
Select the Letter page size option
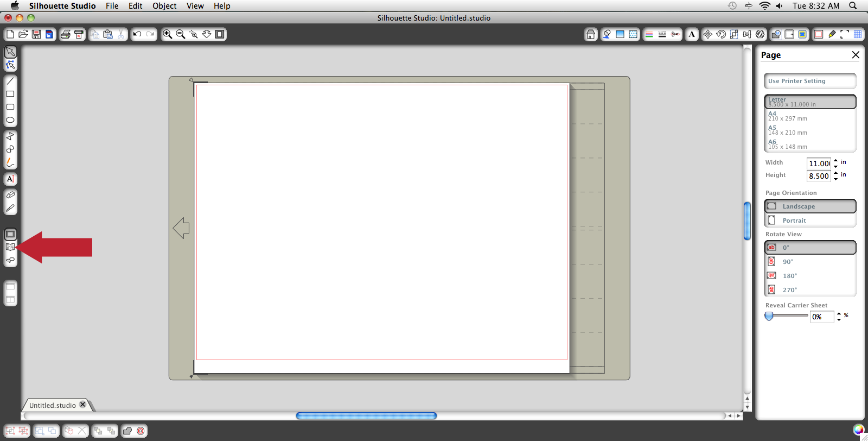[x=810, y=102]
